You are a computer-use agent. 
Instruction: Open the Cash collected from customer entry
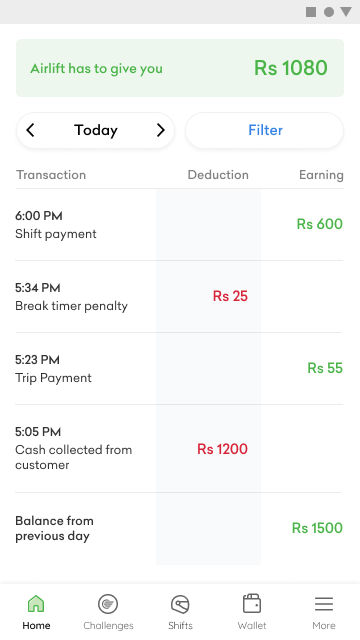179,449
